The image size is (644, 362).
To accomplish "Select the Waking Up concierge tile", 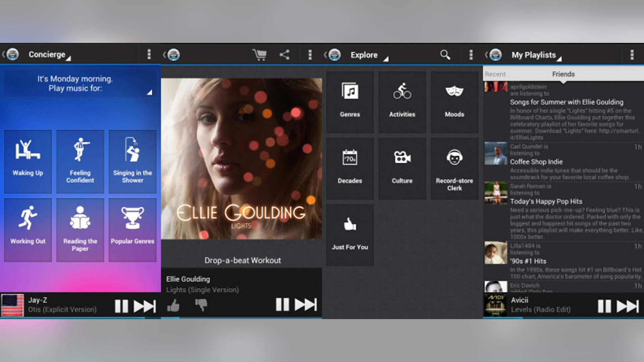I will point(28,161).
